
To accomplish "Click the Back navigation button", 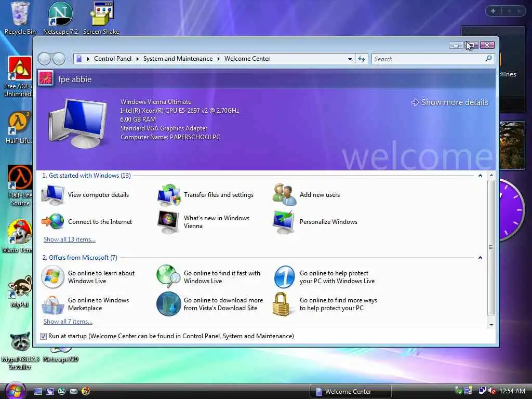I will coord(45,59).
